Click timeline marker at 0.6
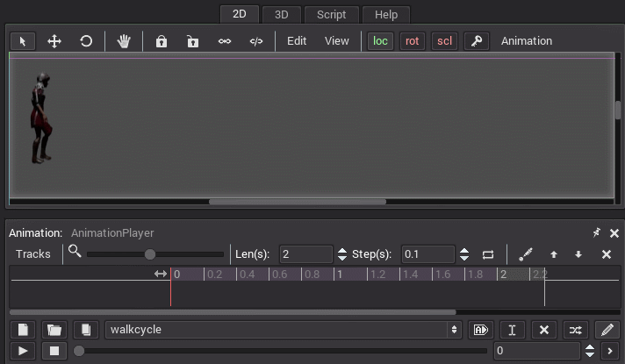The image size is (625, 364). point(279,274)
